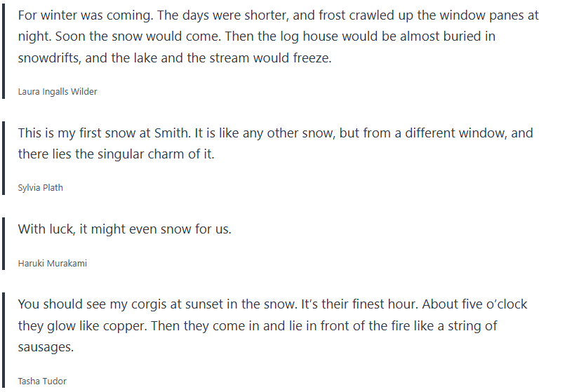The height and width of the screenshot is (392, 567).
Task: Click the line "This is my first snow at Smith"
Action: click(x=275, y=133)
